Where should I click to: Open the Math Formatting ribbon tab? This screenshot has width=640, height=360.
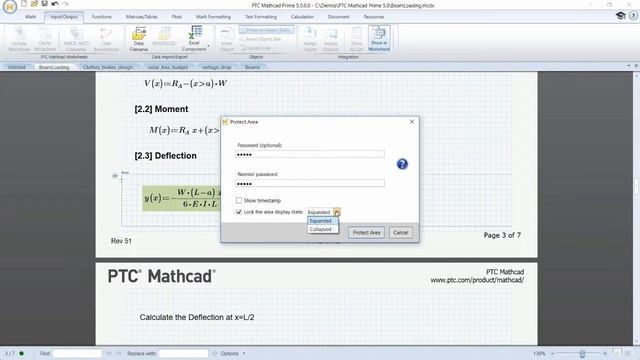[213, 17]
